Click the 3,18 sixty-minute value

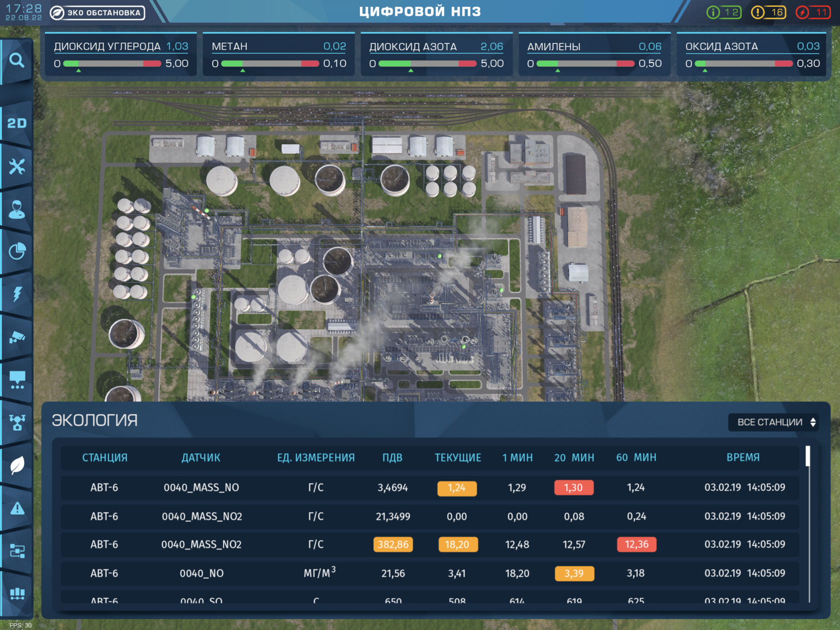point(635,573)
